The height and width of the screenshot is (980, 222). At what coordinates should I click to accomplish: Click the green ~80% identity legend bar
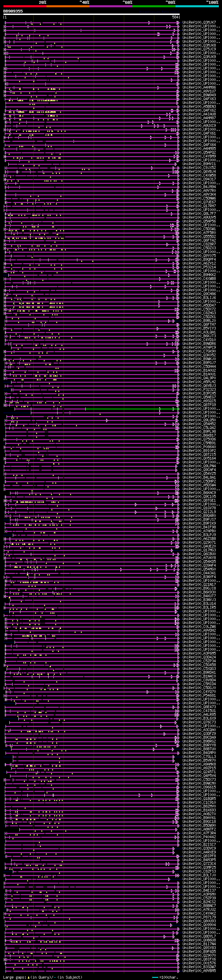point(154,6)
